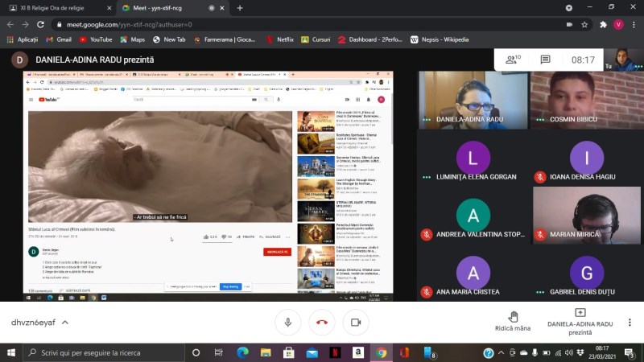
Task: Hang up the Meet call
Action: pos(322,323)
